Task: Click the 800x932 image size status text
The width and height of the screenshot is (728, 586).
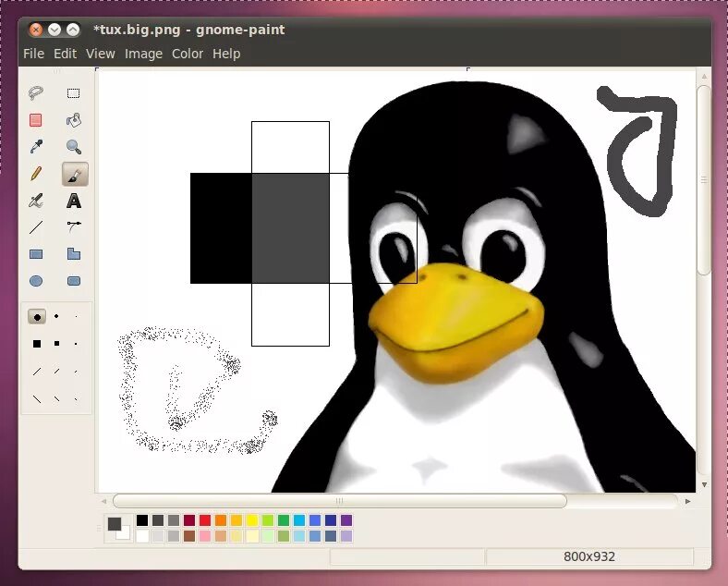Action: click(x=589, y=556)
